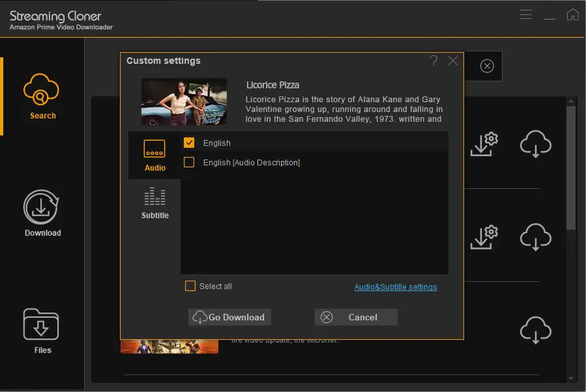Uncheck the English audio track
This screenshot has height=392, width=586.
click(189, 143)
